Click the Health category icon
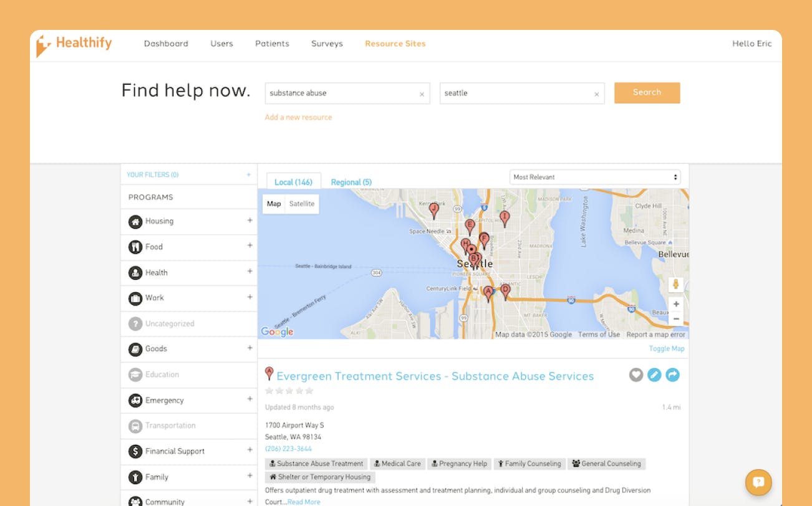This screenshot has height=506, width=812. pos(135,272)
